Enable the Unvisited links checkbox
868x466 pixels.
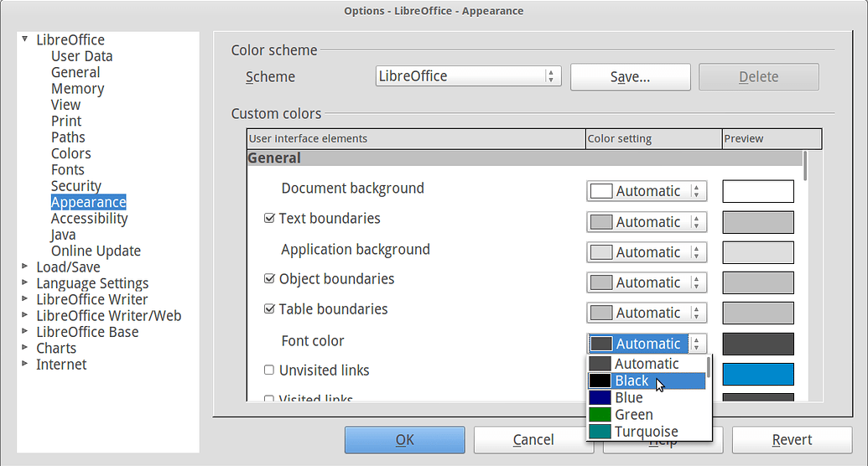[x=269, y=370]
